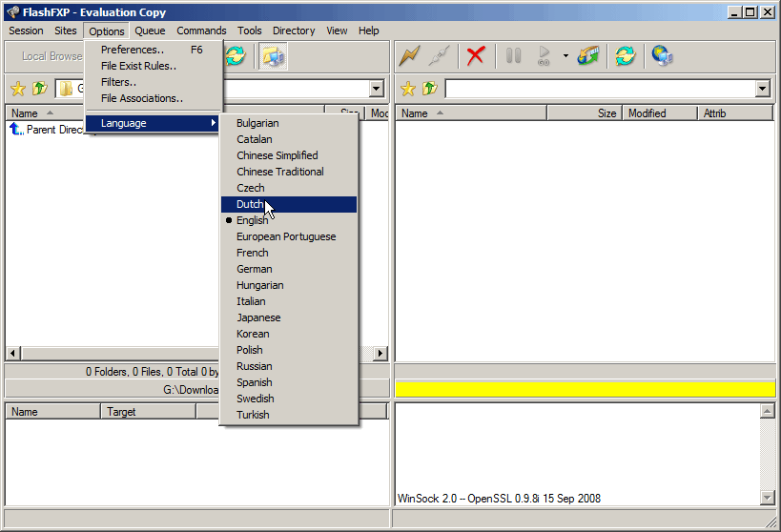
Task: Select Japanese language
Action: (289, 317)
